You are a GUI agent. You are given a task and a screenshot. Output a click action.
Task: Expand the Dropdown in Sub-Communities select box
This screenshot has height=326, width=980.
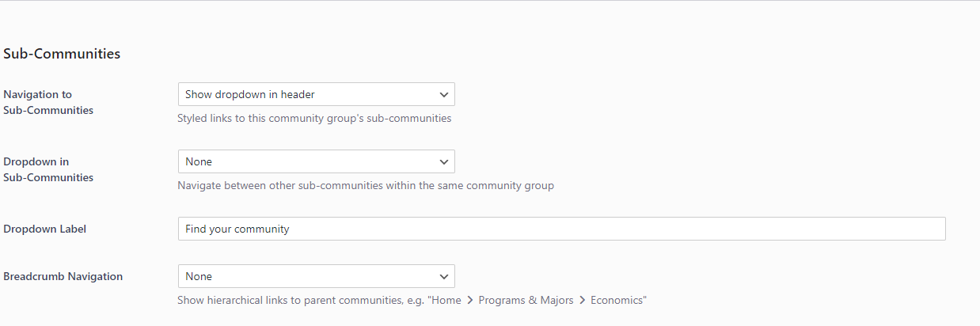pyautogui.click(x=316, y=161)
